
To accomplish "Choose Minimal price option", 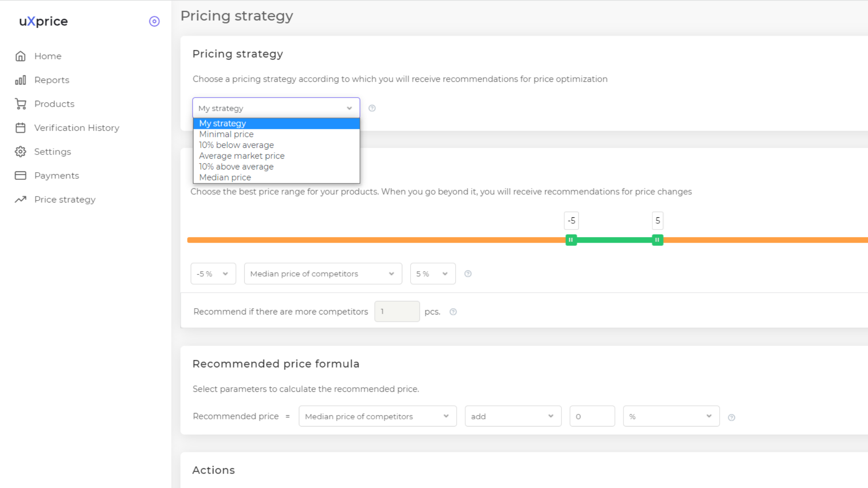I will (x=276, y=134).
